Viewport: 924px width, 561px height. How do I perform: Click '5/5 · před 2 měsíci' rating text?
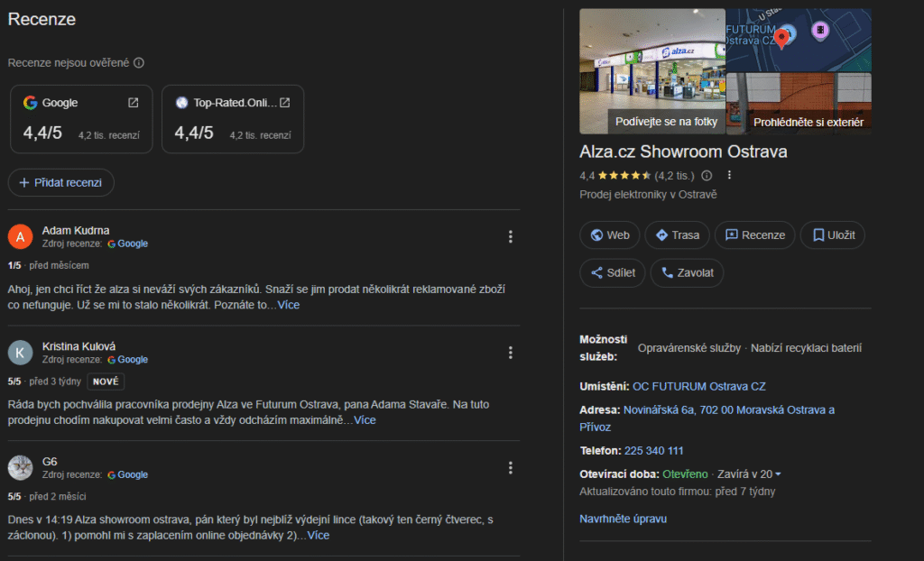click(47, 497)
